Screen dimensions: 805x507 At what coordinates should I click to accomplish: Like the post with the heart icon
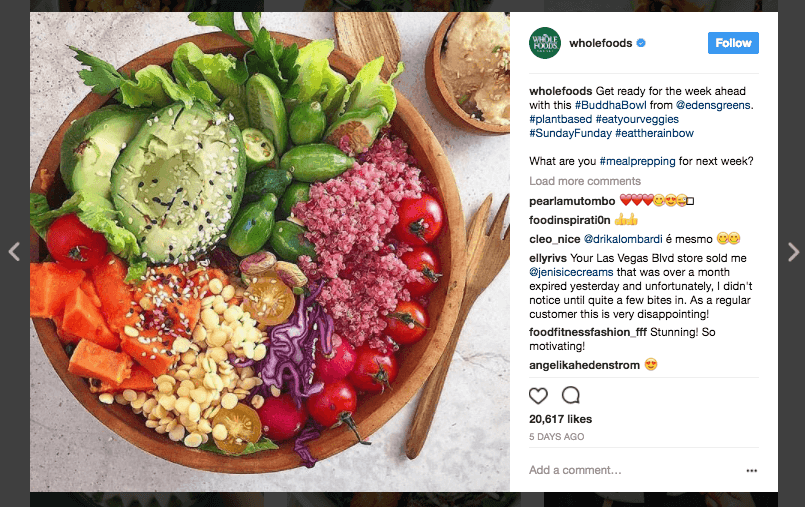[x=538, y=395]
